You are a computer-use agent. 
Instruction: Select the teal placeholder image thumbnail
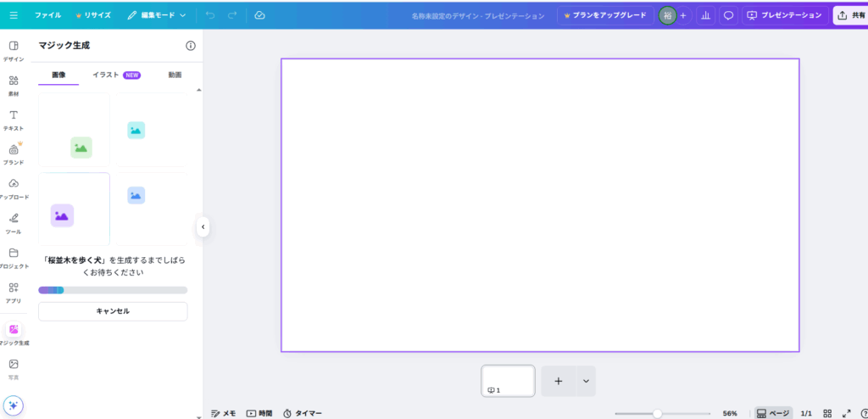coord(152,130)
